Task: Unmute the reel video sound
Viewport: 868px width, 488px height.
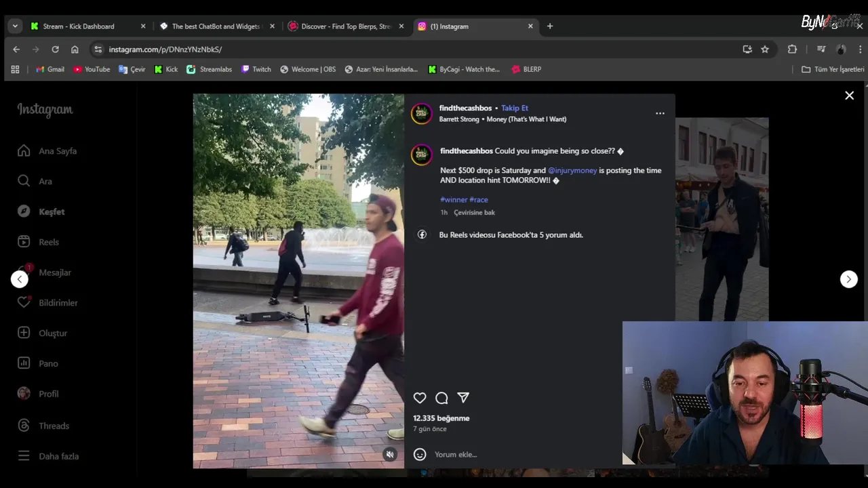Action: click(390, 455)
